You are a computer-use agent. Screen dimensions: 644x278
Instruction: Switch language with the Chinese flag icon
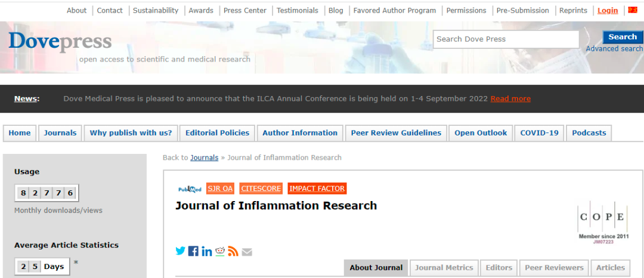click(x=633, y=10)
